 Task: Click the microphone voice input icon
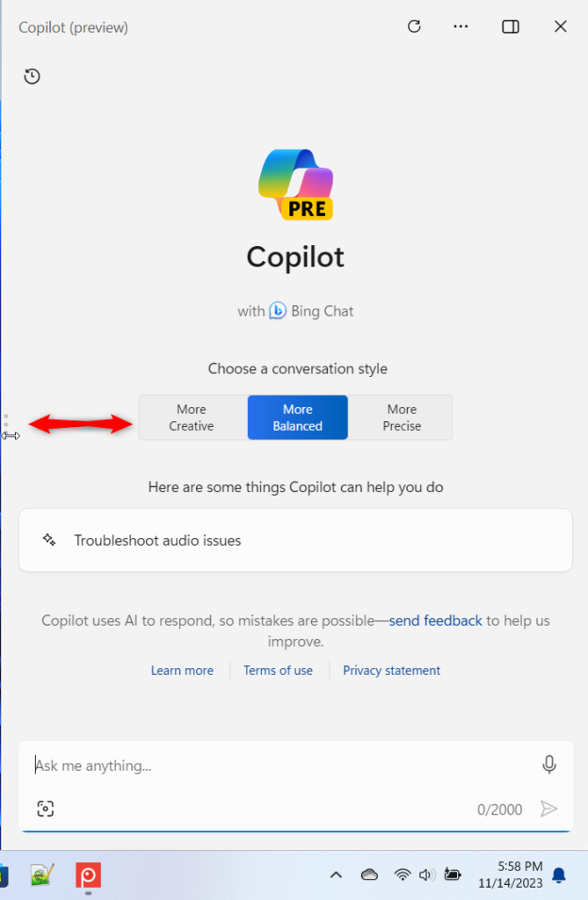[x=549, y=765]
